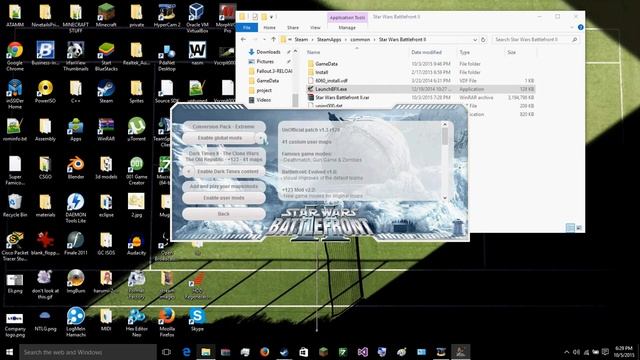
Task: Open Quick Access Toolbar customize dropdown
Action: 271,17
